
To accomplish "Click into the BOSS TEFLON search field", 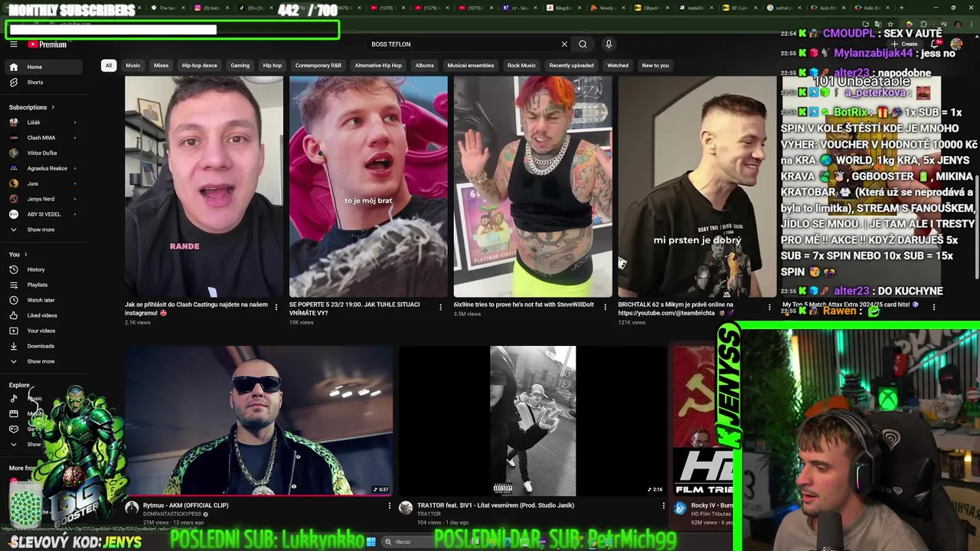I will point(463,44).
